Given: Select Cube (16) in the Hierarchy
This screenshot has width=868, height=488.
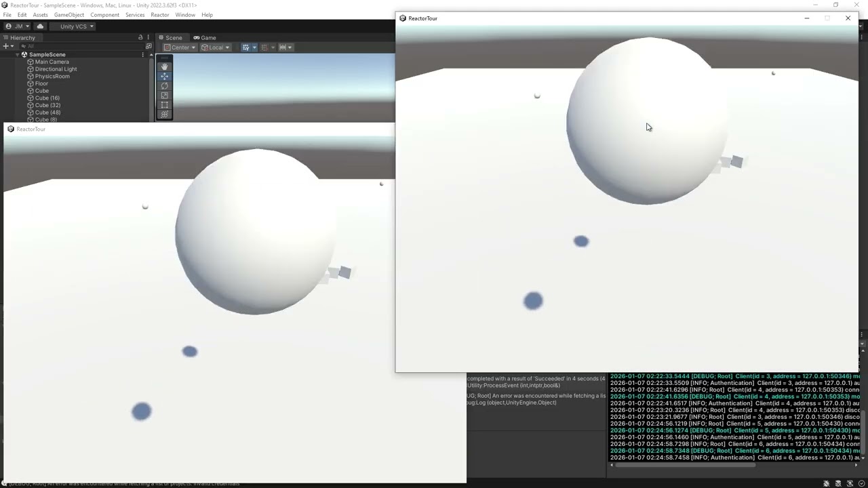Looking at the screenshot, I should click(47, 98).
